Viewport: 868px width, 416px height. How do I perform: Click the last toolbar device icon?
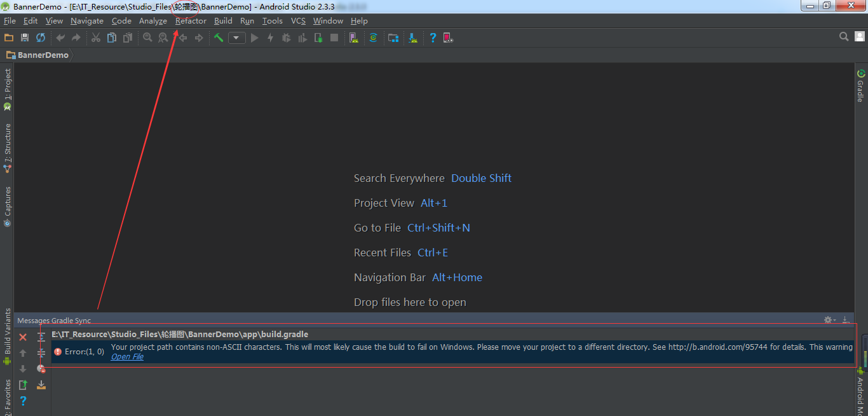click(448, 38)
